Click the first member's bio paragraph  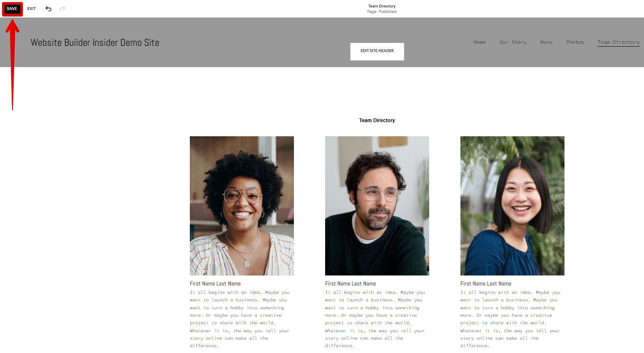(240, 319)
